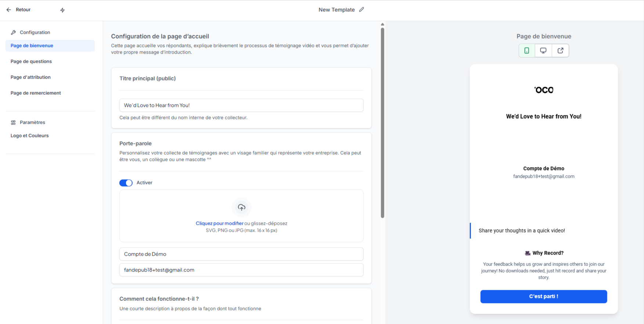Click the Paramètres sidebar heading
This screenshot has height=324, width=644.
(32, 122)
